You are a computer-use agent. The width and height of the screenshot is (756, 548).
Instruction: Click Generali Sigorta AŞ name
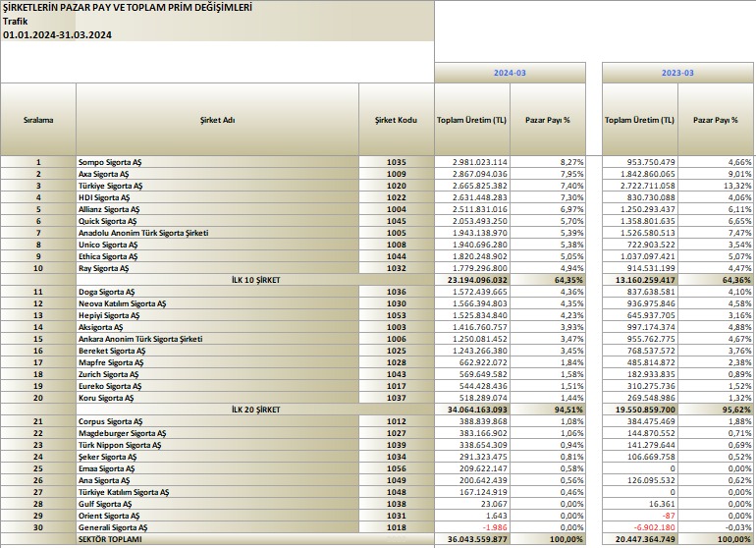click(x=217, y=527)
